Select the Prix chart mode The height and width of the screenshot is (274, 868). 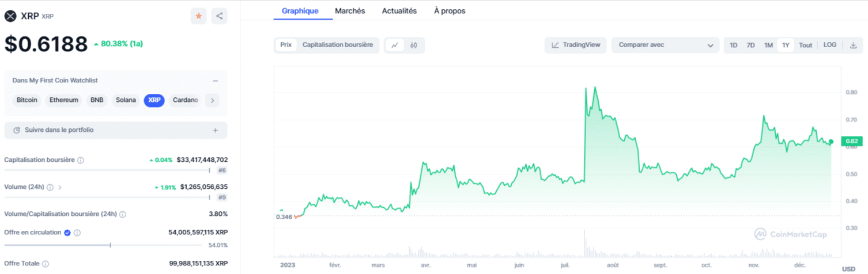pyautogui.click(x=286, y=45)
